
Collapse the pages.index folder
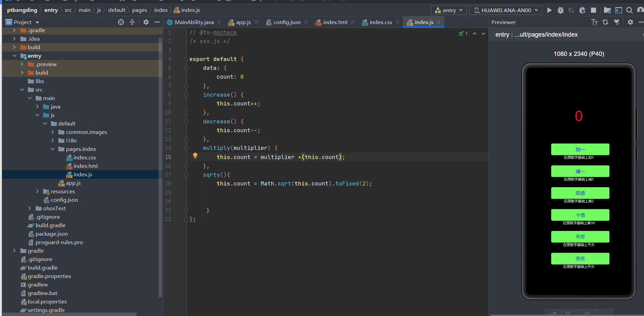coord(53,149)
